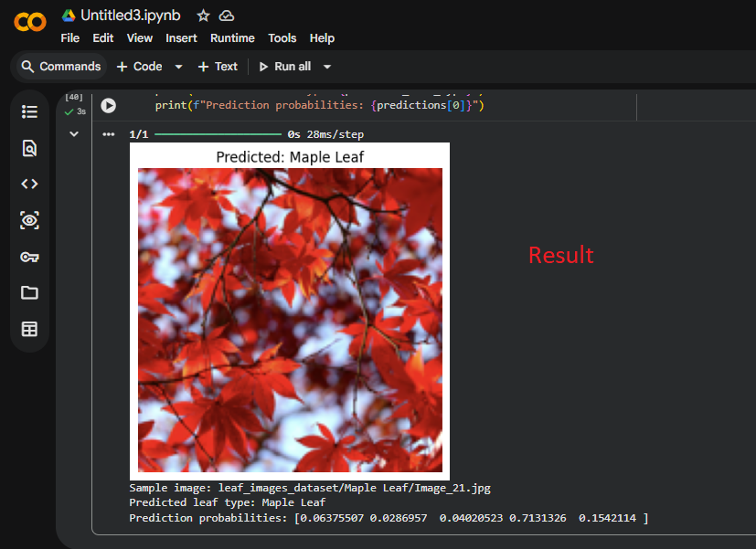Expand the Code cell type dropdown
The height and width of the screenshot is (549, 756).
[176, 66]
